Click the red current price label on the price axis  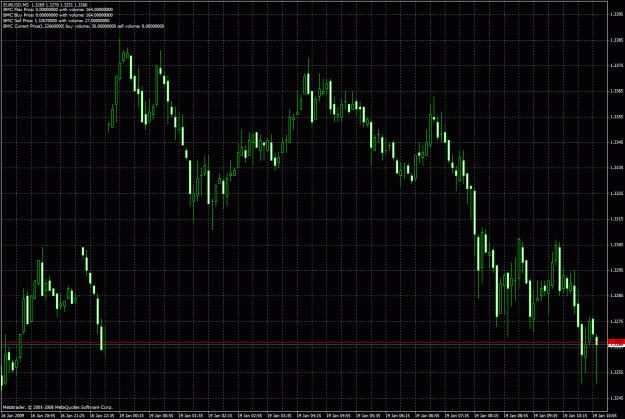pyautogui.click(x=616, y=342)
